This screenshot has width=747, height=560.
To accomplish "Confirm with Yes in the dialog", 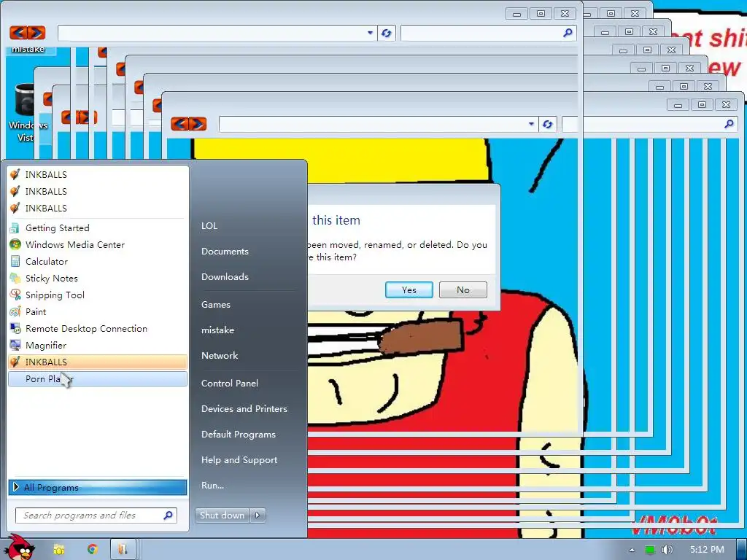I will coord(409,290).
